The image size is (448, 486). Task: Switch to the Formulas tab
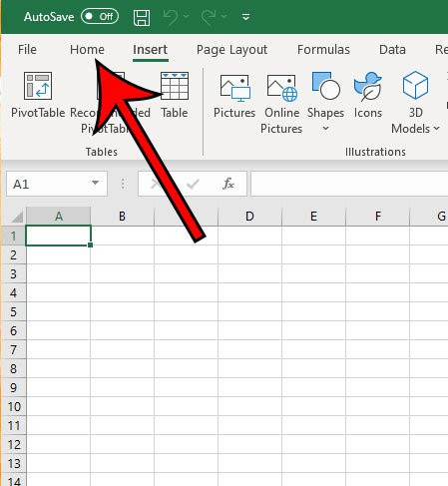323,50
